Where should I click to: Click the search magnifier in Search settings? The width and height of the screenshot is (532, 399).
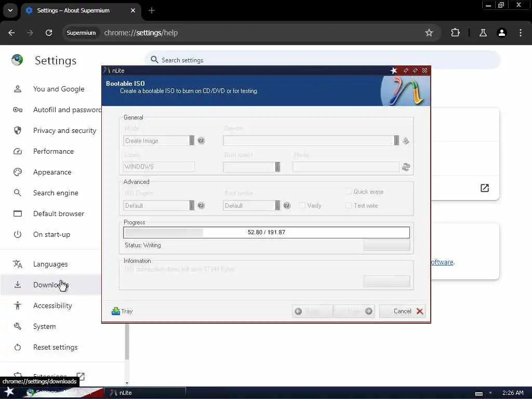pyautogui.click(x=154, y=60)
